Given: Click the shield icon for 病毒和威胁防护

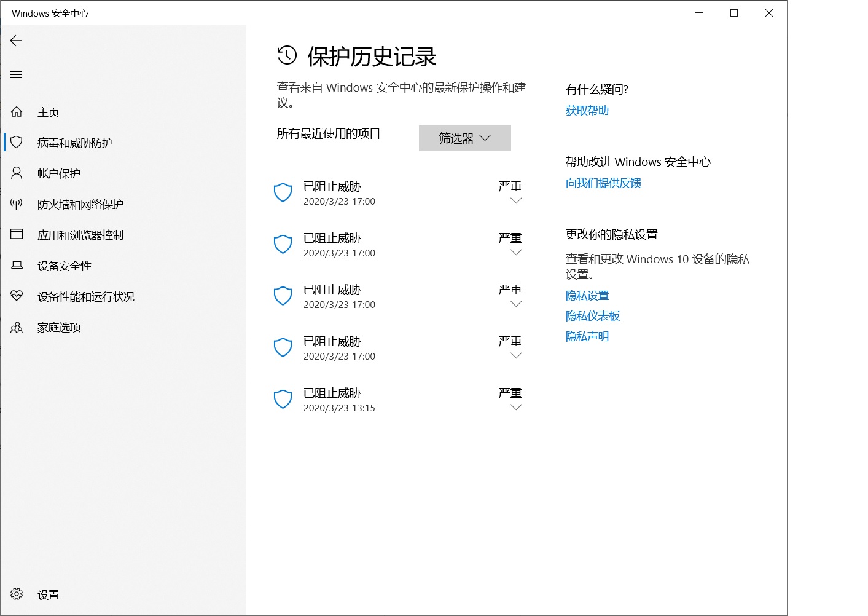Looking at the screenshot, I should 17,143.
